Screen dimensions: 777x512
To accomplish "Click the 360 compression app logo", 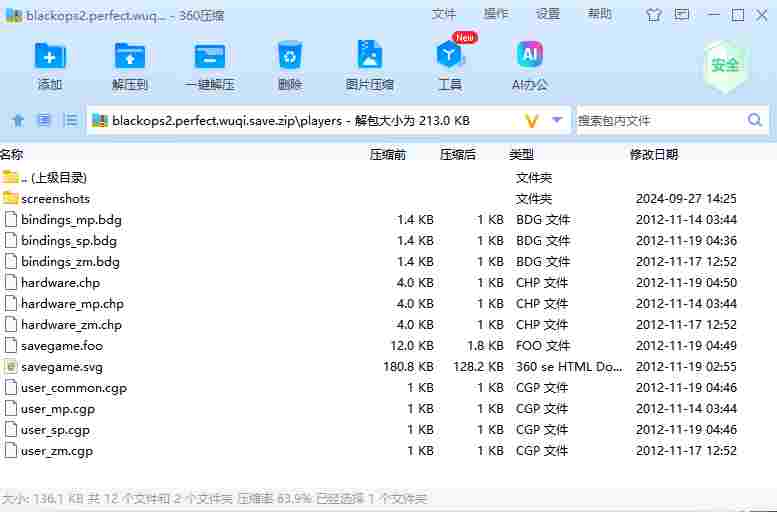I will (13, 15).
